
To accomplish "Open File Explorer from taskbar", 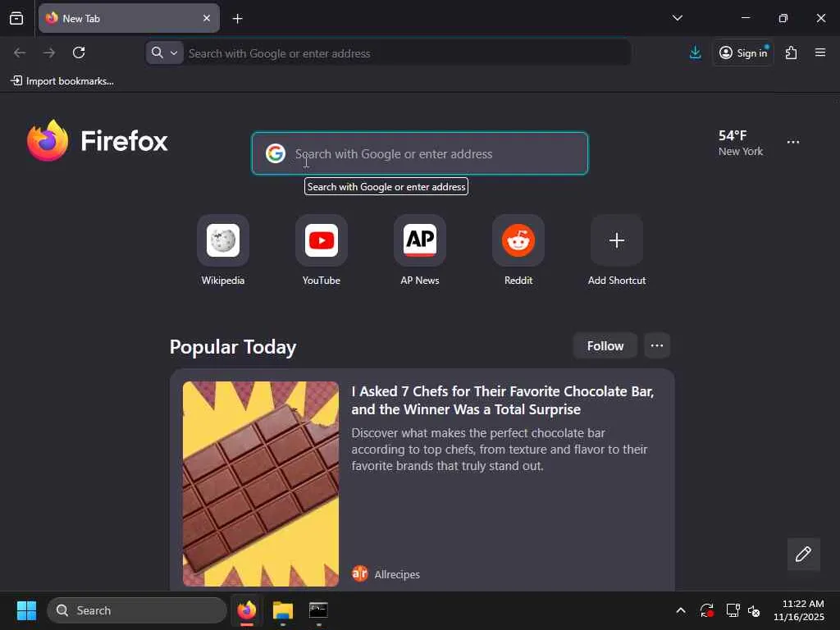I will point(283,610).
